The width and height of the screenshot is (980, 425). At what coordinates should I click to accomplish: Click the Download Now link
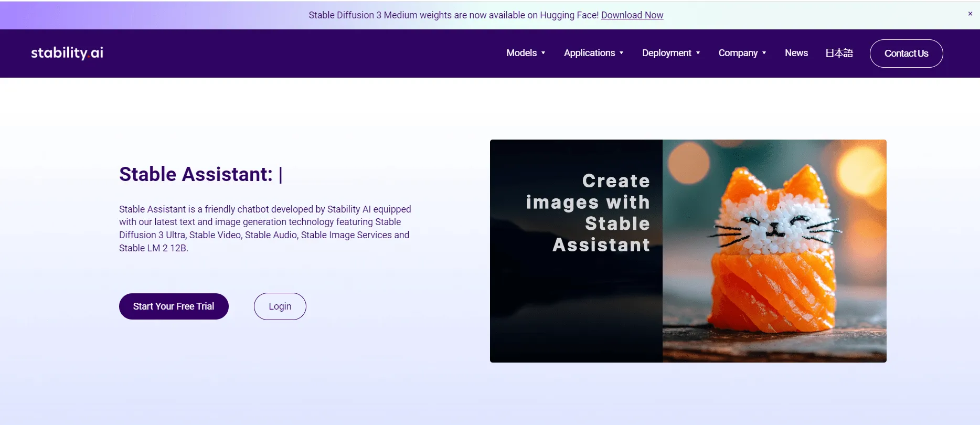[x=632, y=15]
